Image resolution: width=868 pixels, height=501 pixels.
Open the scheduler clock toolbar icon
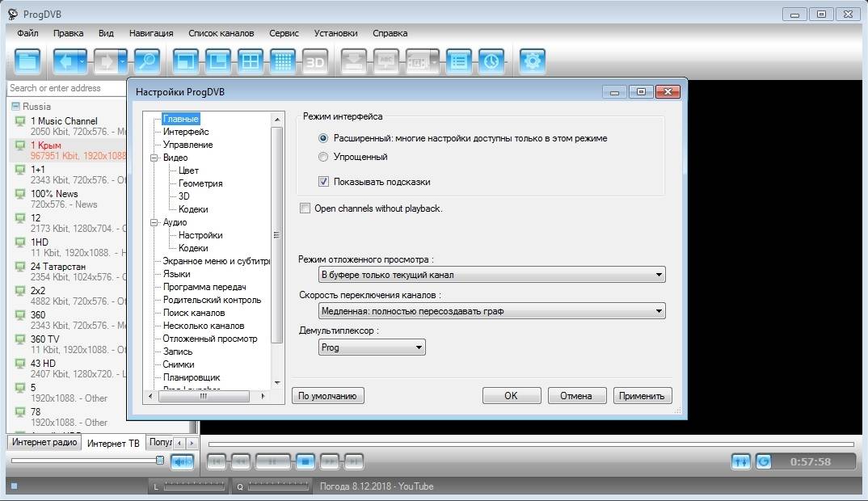pyautogui.click(x=491, y=61)
